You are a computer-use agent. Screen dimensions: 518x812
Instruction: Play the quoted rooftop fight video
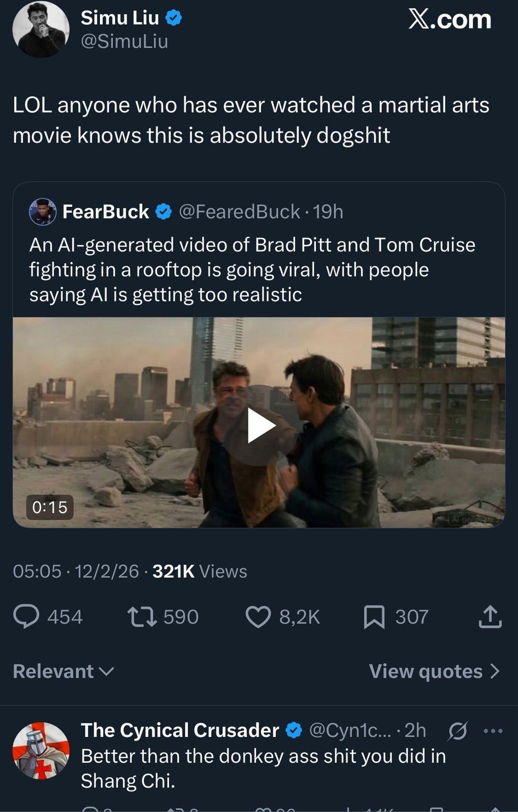(259, 425)
